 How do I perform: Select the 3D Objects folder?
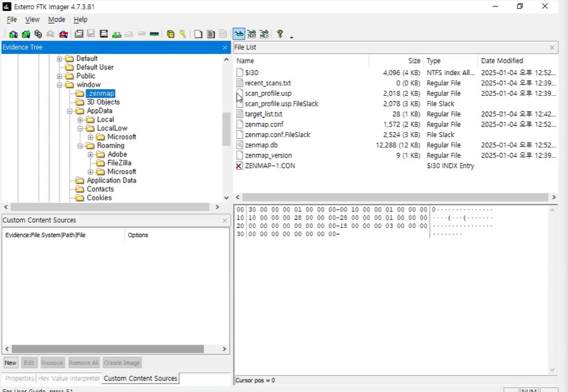[x=103, y=102]
